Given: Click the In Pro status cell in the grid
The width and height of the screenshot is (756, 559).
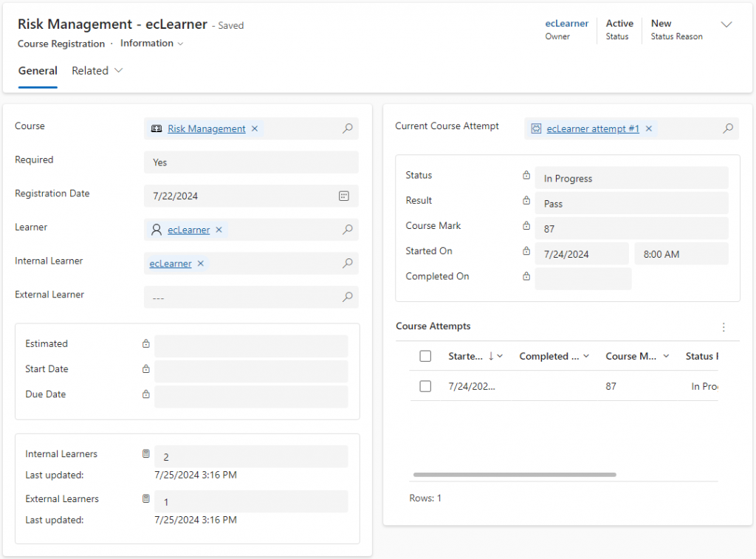Looking at the screenshot, I should pyautogui.click(x=704, y=386).
